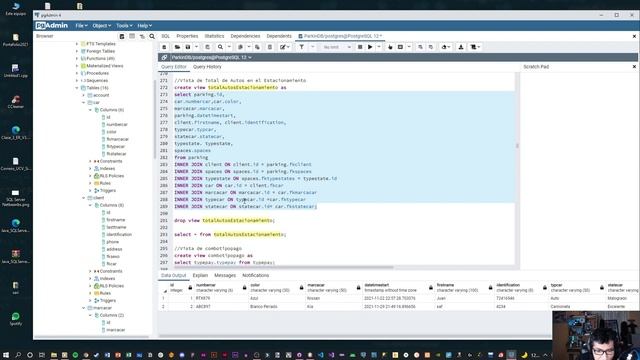Open the Tools menu
The image size is (640, 360).
124,26
